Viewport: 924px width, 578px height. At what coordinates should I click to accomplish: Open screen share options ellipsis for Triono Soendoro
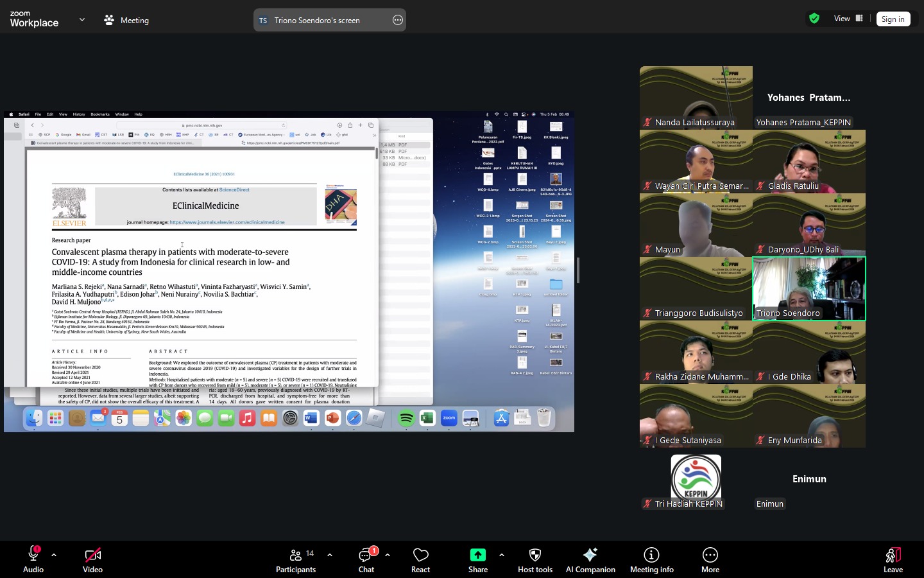(x=398, y=21)
